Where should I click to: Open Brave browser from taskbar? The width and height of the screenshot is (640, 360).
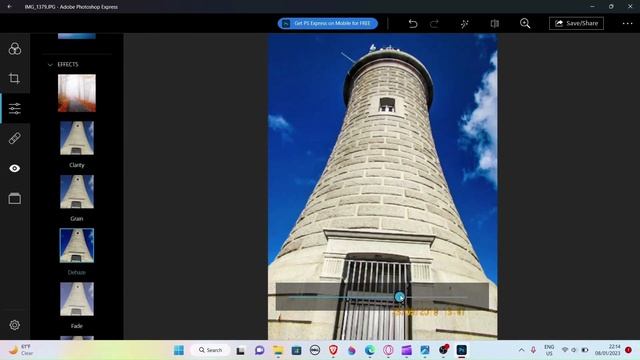333,350
